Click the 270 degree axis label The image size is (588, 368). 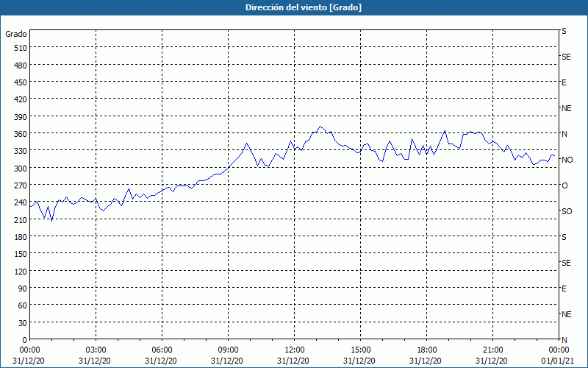21,185
